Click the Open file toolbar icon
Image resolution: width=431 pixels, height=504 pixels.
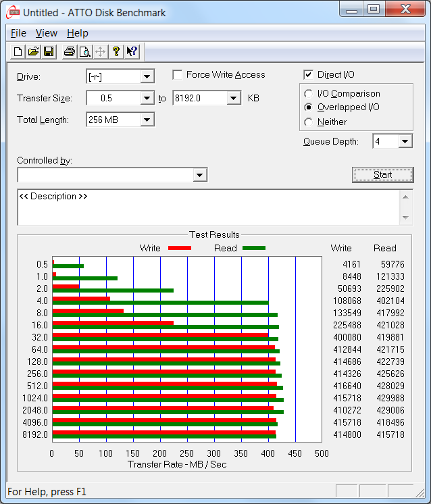tap(33, 52)
